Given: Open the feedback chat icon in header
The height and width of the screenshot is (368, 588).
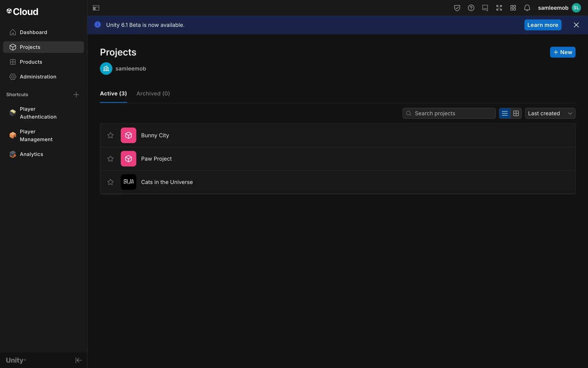Looking at the screenshot, I should (485, 8).
